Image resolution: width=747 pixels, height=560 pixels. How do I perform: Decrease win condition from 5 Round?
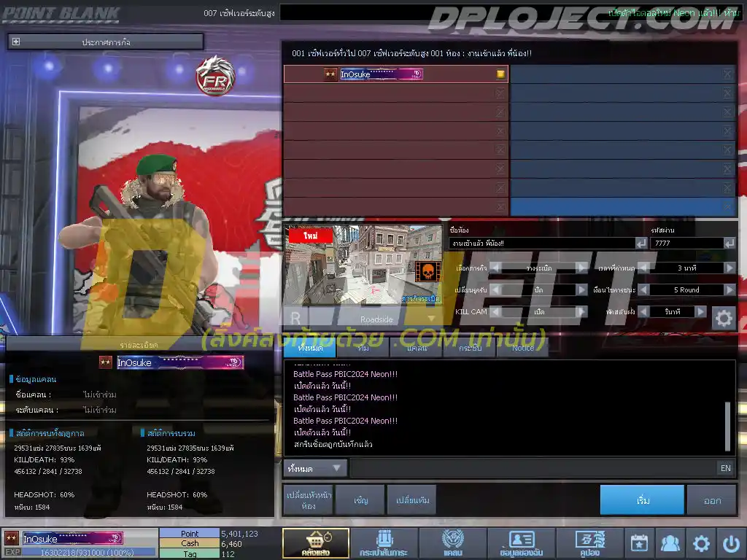[643, 290]
